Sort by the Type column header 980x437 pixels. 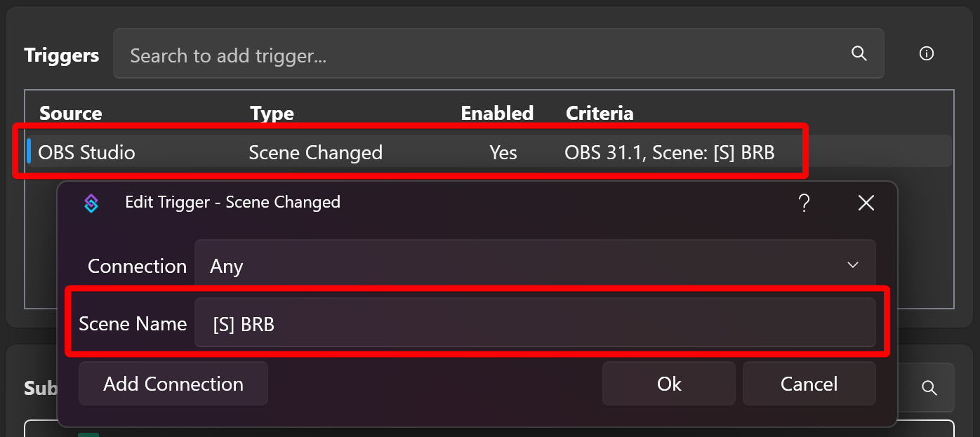click(272, 113)
